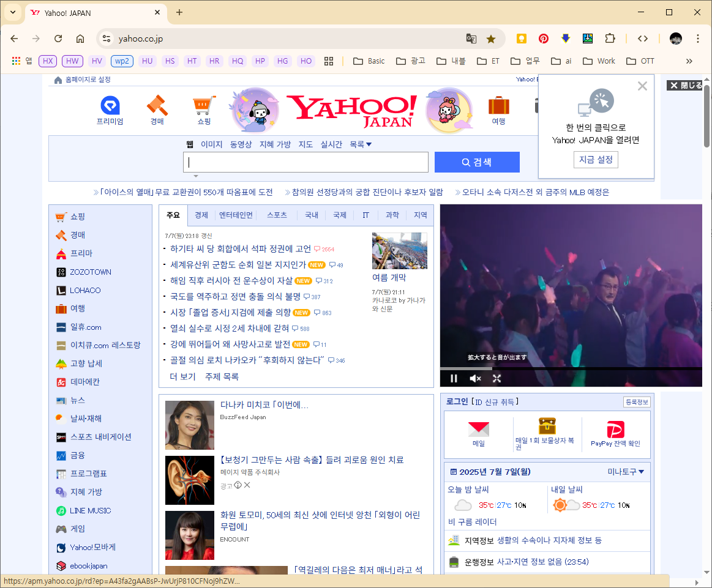This screenshot has width=712, height=588.
Task: Open the 다나카 미치코 article thumbnail
Action: [190, 425]
